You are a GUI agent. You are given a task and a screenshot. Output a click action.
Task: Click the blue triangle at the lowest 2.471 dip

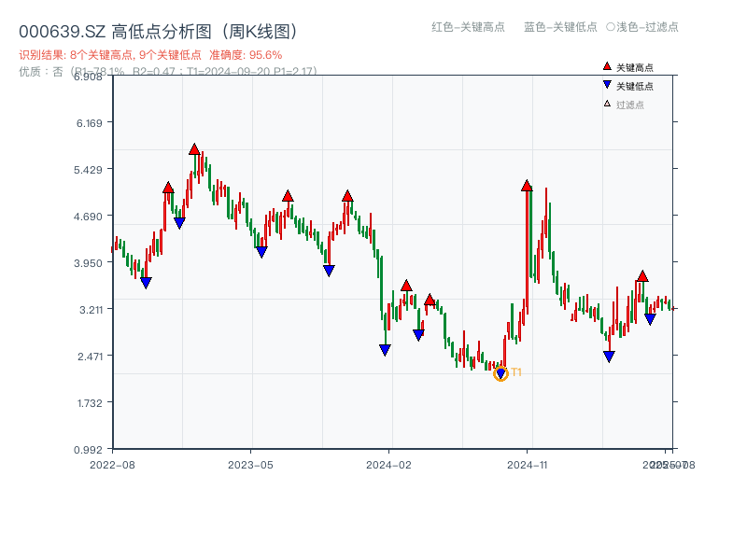(x=609, y=356)
